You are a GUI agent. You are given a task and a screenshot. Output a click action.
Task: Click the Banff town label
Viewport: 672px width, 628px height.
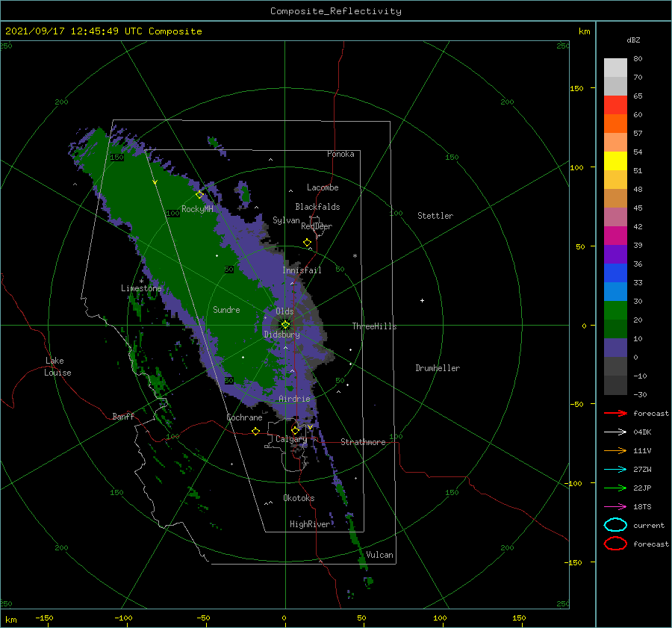point(123,416)
